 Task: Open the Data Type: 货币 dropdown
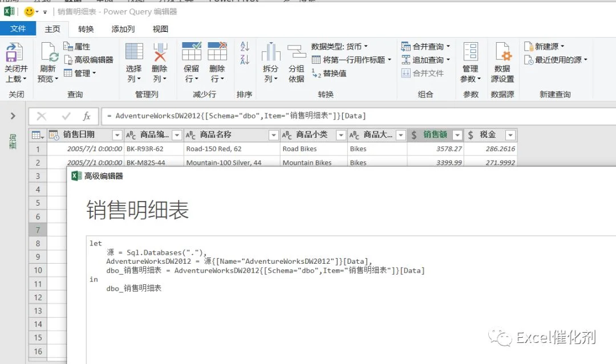(x=340, y=47)
